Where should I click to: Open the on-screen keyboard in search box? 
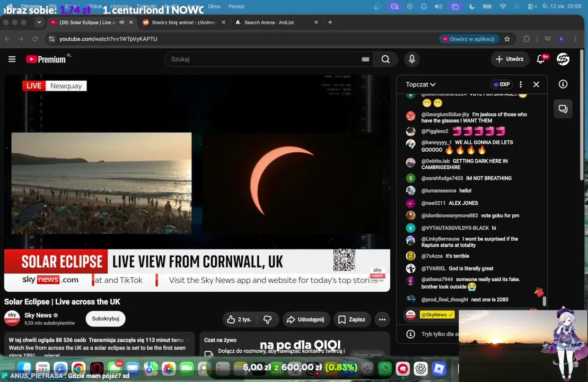tap(365, 59)
